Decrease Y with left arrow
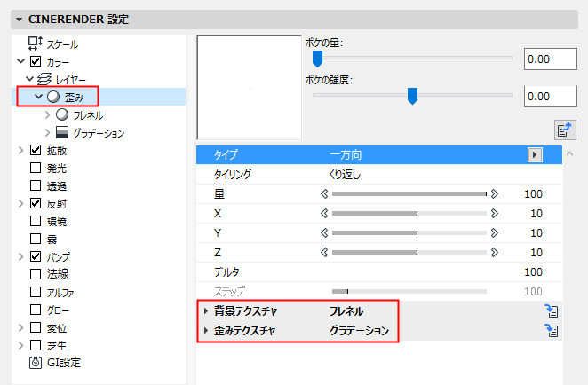 click(324, 233)
